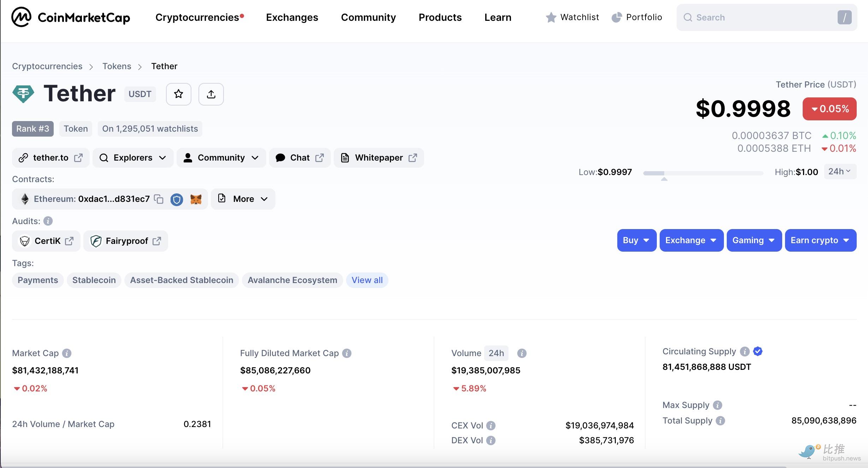Copy the Ethereum contract address icon

click(x=159, y=199)
